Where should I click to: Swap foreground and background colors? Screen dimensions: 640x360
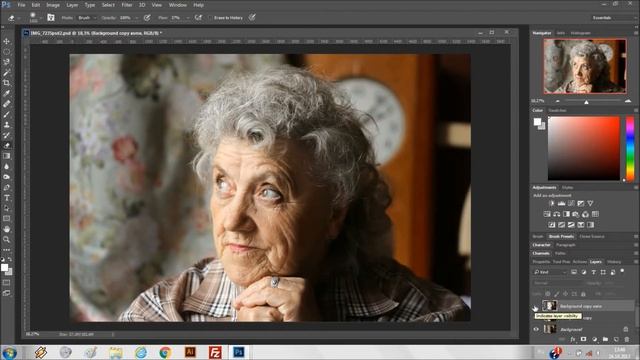click(x=10, y=259)
